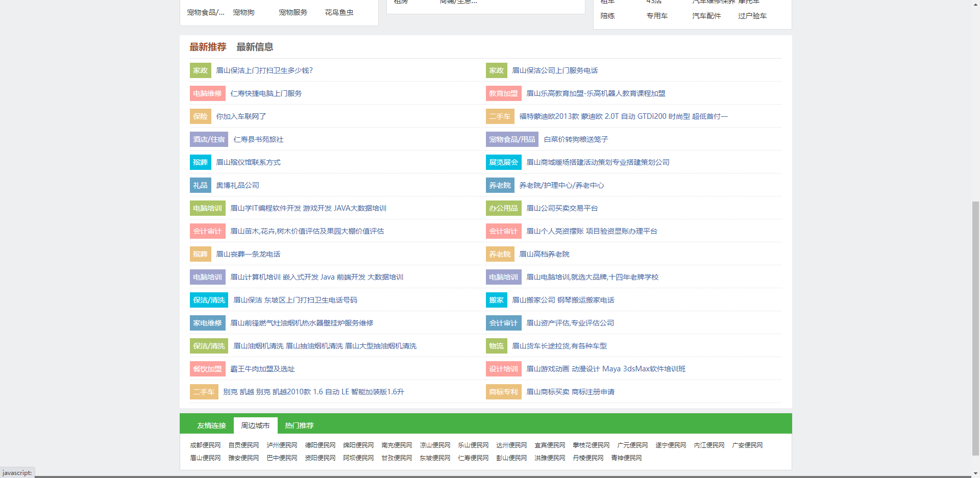Open 眉山丧葬一条龙电话 listing
This screenshot has height=478, width=980.
(x=248, y=254)
